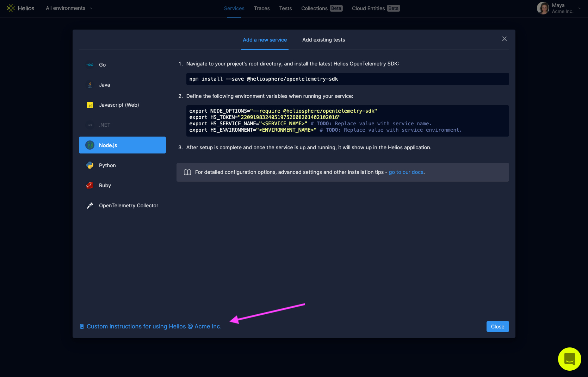Open Custom instructions for using Helios link
Screen dimensions: 588x377
click(x=154, y=327)
